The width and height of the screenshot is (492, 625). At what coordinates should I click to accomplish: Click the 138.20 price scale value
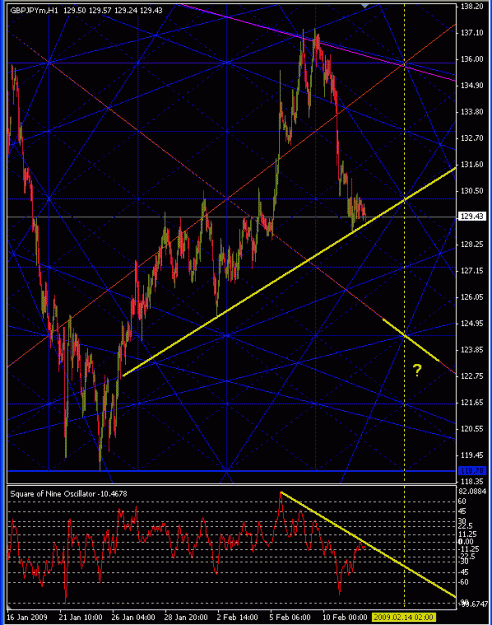click(x=472, y=6)
